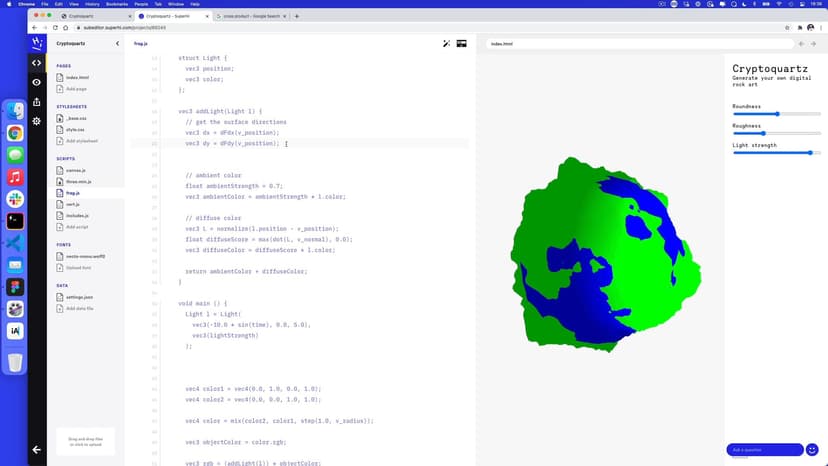Click Add page link
This screenshot has height=466, width=828.
(76, 89)
